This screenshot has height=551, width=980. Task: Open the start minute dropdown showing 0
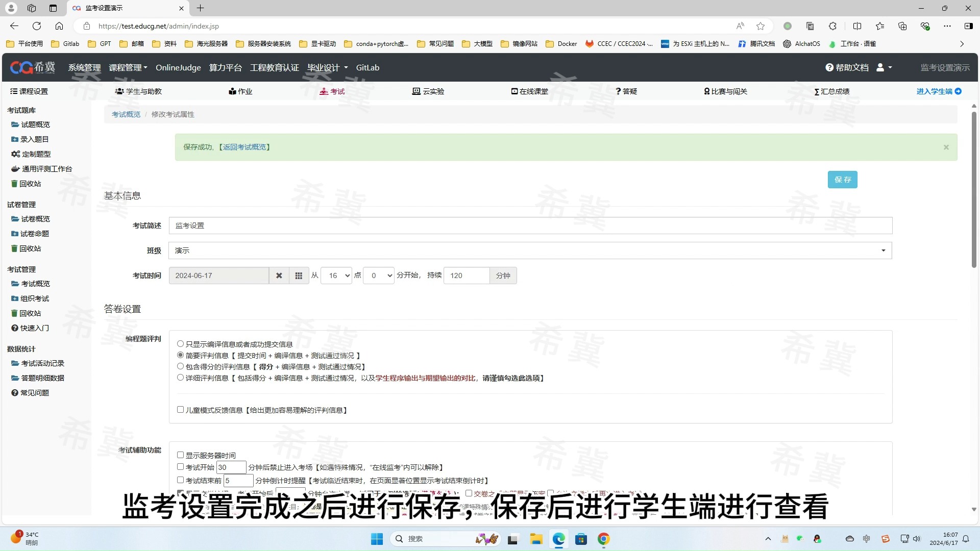tap(379, 275)
